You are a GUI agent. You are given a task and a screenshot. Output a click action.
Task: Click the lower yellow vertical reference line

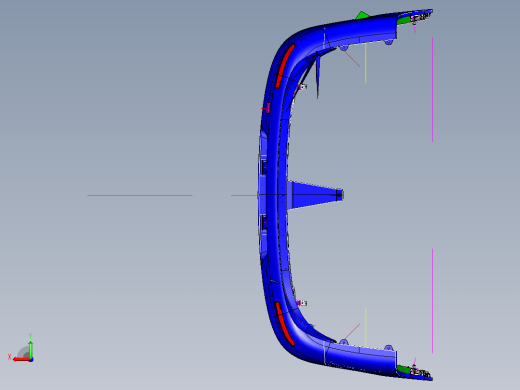tap(366, 327)
